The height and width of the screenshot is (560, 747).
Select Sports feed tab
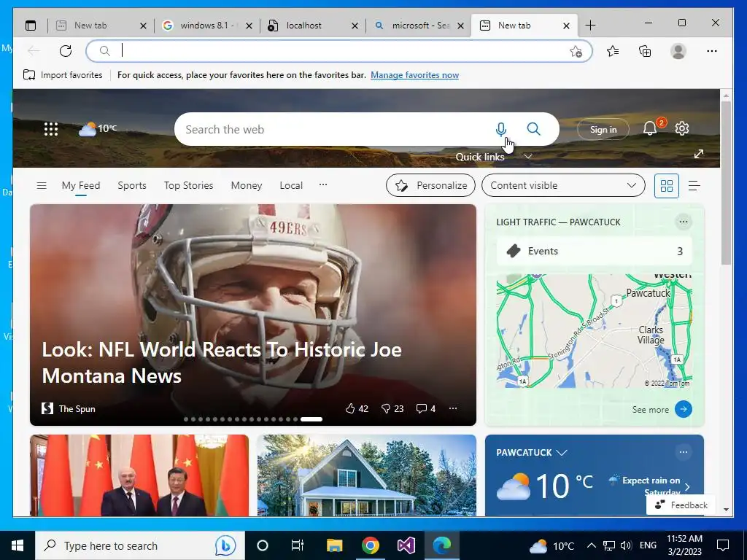tap(132, 186)
